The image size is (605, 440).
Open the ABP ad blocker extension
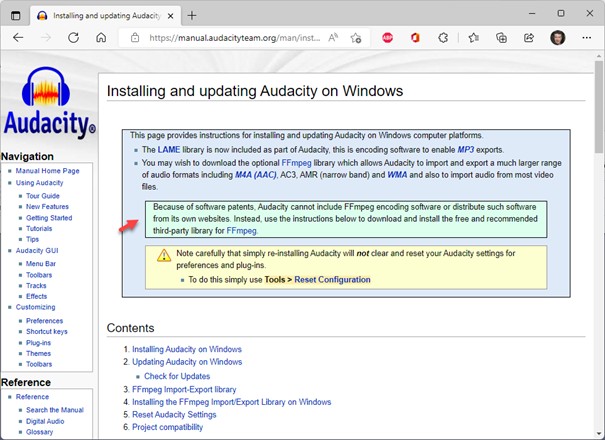pyautogui.click(x=386, y=37)
